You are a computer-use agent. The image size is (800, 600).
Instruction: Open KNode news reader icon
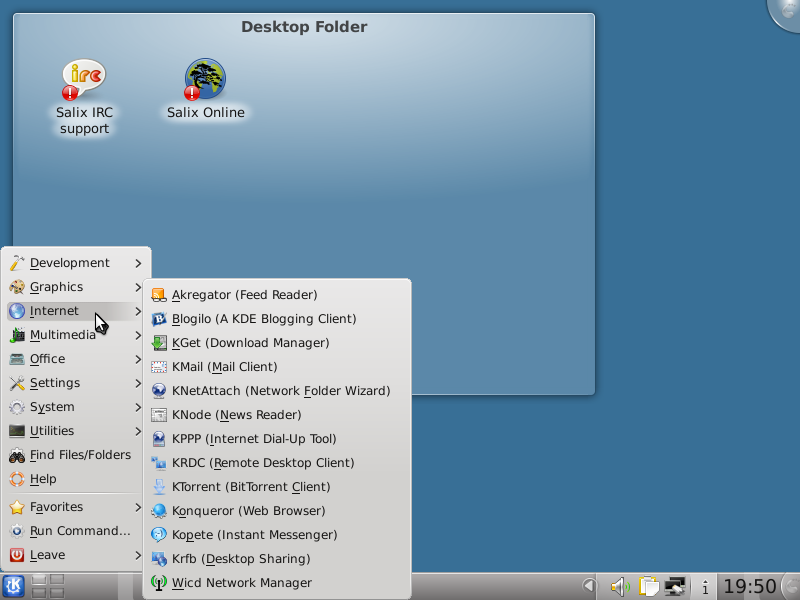[159, 415]
